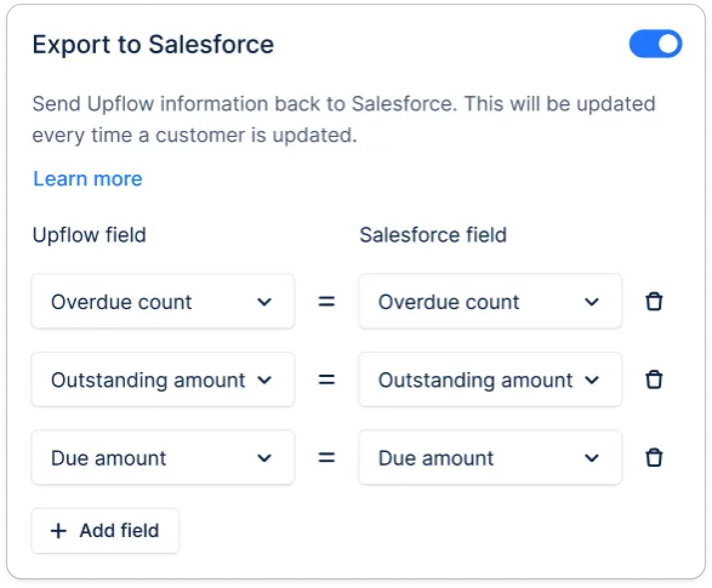Expand the Salesforce Outstanding amount chevron

591,379
